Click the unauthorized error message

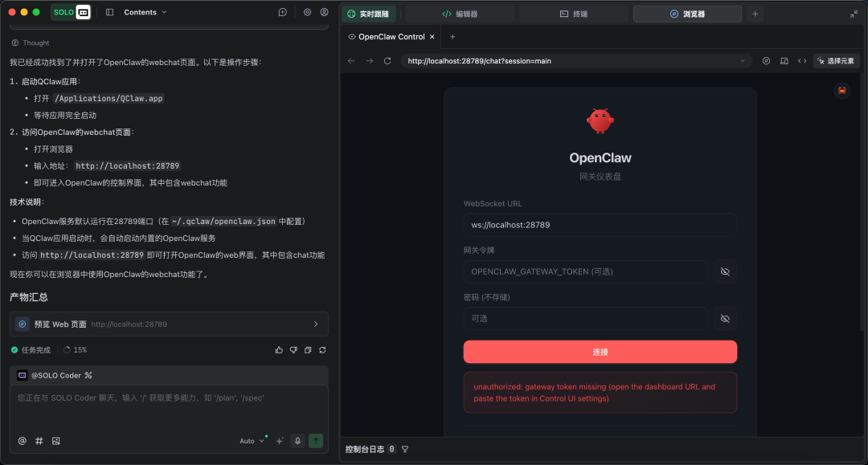coord(600,393)
